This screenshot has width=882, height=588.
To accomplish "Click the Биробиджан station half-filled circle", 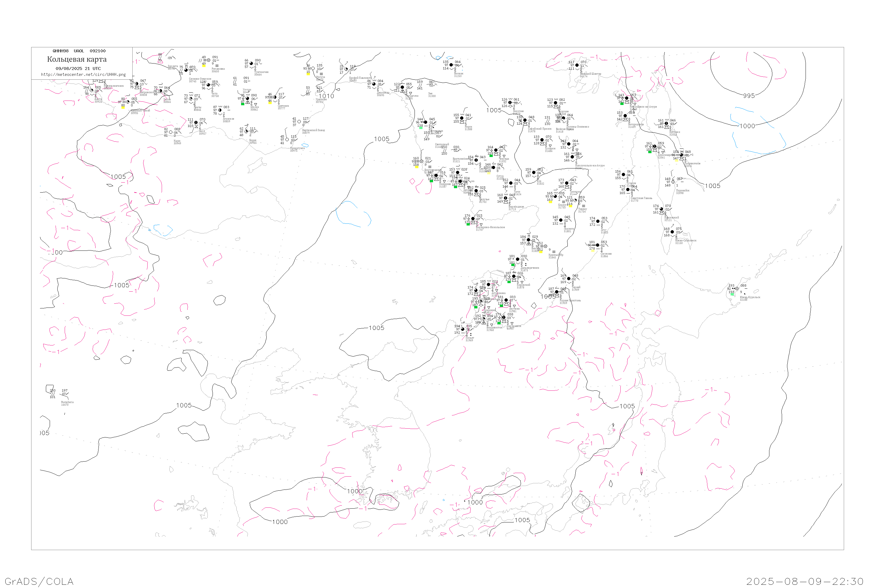I will pyautogui.click(x=505, y=198).
